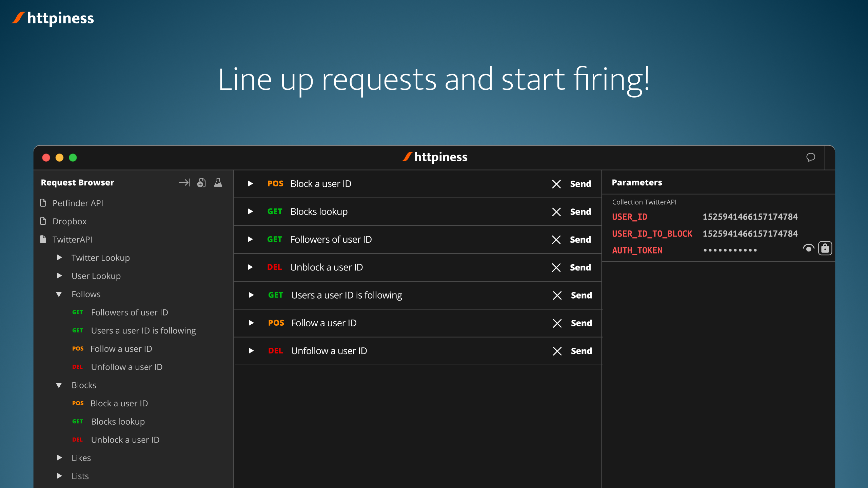Remove 'Users a user ID is following' from queue
Image resolution: width=868 pixels, height=488 pixels.
[x=557, y=295]
